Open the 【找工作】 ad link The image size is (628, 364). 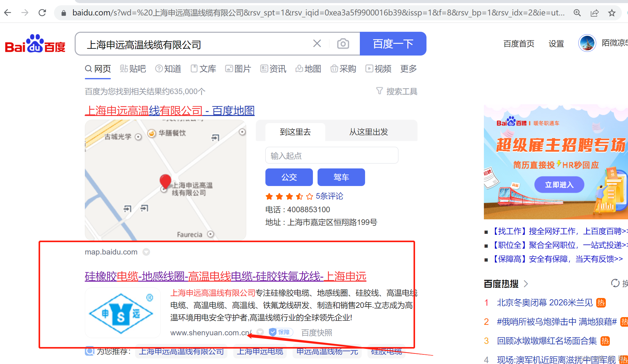pos(559,231)
